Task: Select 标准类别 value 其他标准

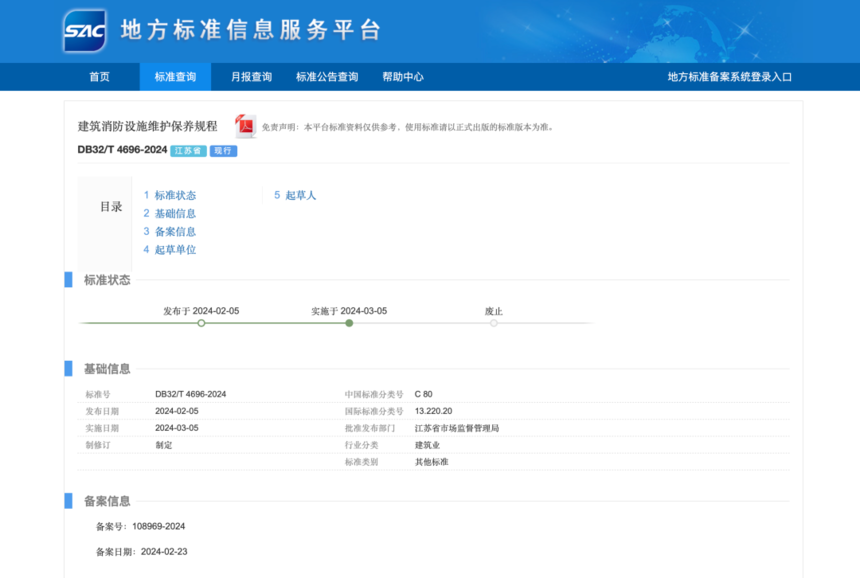Action: coord(432,462)
